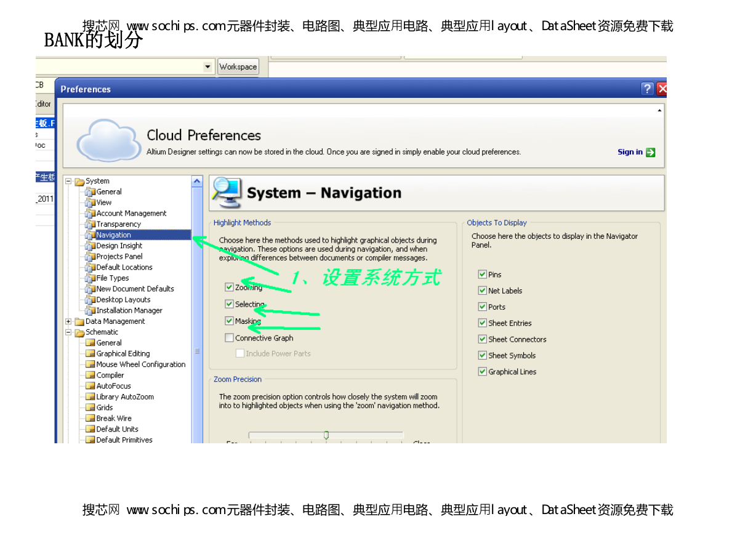Click the Projects Panel page icon
Screen dimensions: 756x535
click(x=90, y=257)
